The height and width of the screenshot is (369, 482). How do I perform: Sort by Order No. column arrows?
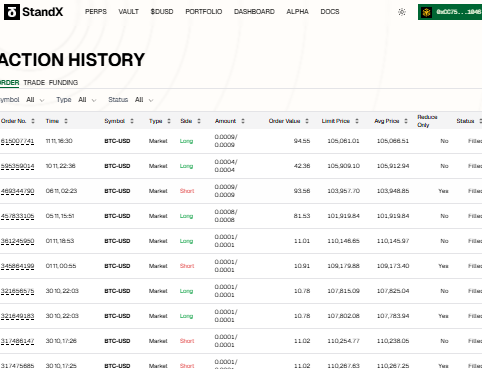(33, 121)
